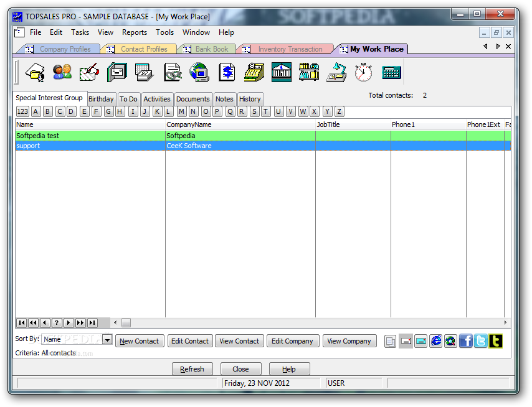Select the Softpedia test contact row
The image size is (532, 407).
(263, 136)
